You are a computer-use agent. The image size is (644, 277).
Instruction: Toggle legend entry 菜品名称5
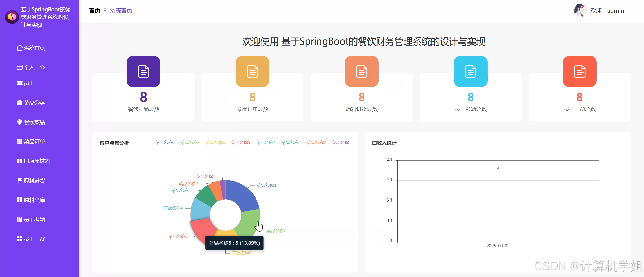[239, 143]
